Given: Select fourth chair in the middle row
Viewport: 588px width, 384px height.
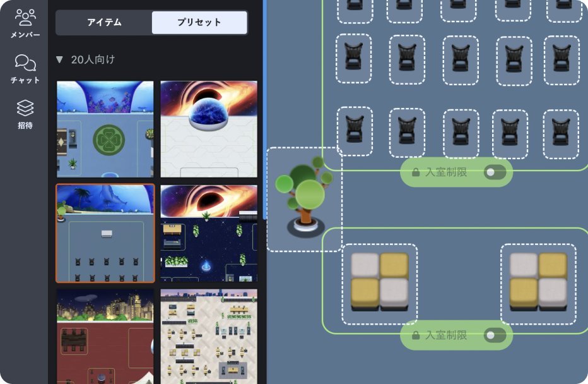Looking at the screenshot, I should click(514, 61).
